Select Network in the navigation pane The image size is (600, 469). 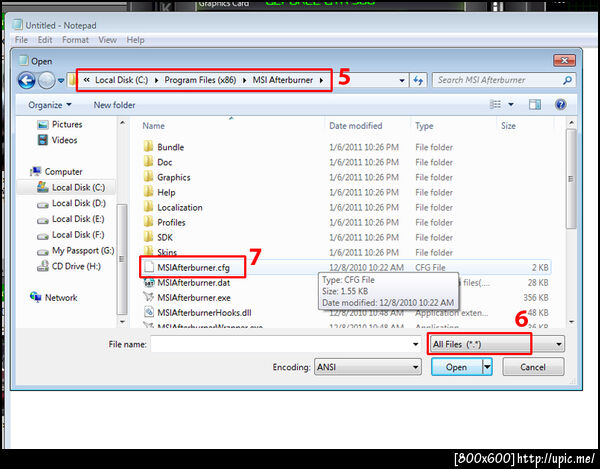(x=54, y=297)
